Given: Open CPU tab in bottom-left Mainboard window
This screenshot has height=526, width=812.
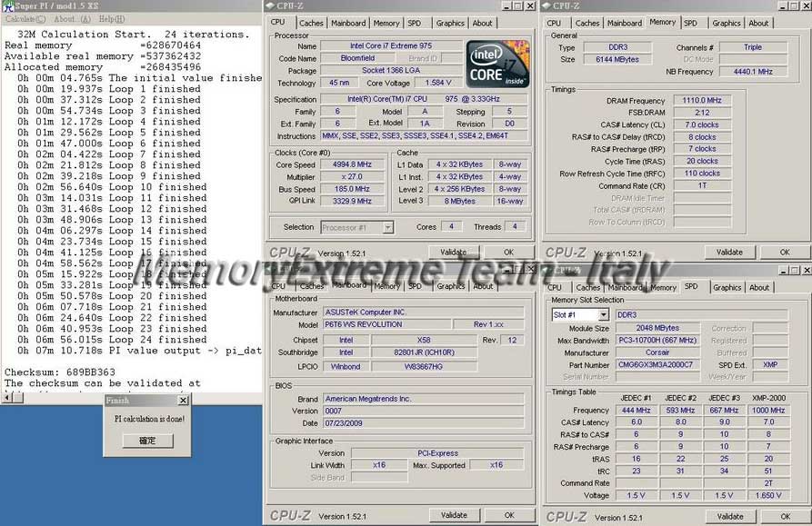Looking at the screenshot, I should pyautogui.click(x=278, y=286).
